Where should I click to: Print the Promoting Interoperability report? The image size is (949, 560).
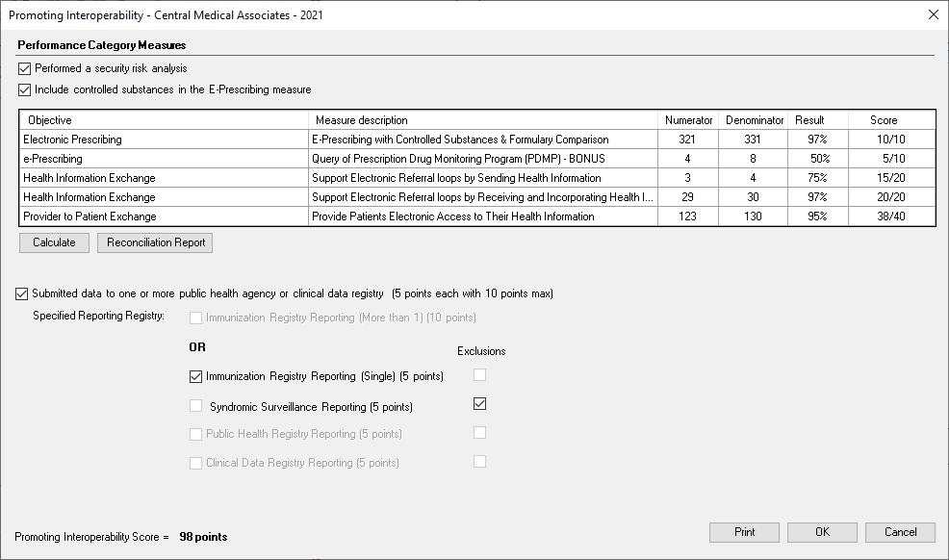[x=744, y=532]
